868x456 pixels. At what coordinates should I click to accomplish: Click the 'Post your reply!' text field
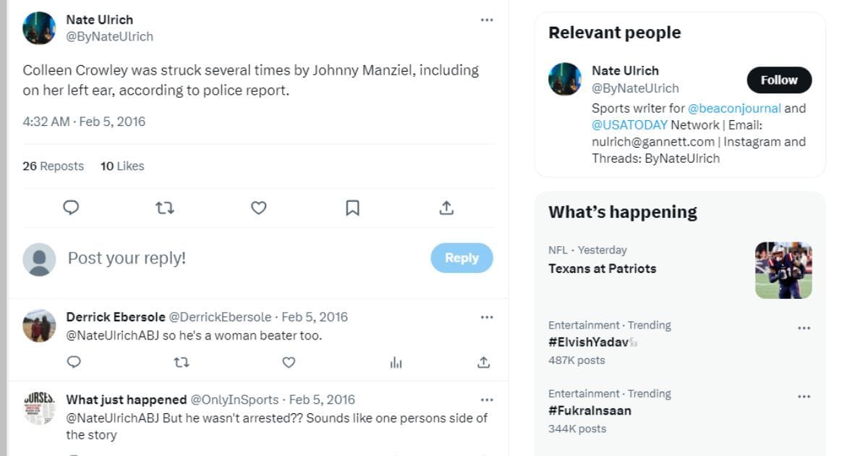click(239, 258)
